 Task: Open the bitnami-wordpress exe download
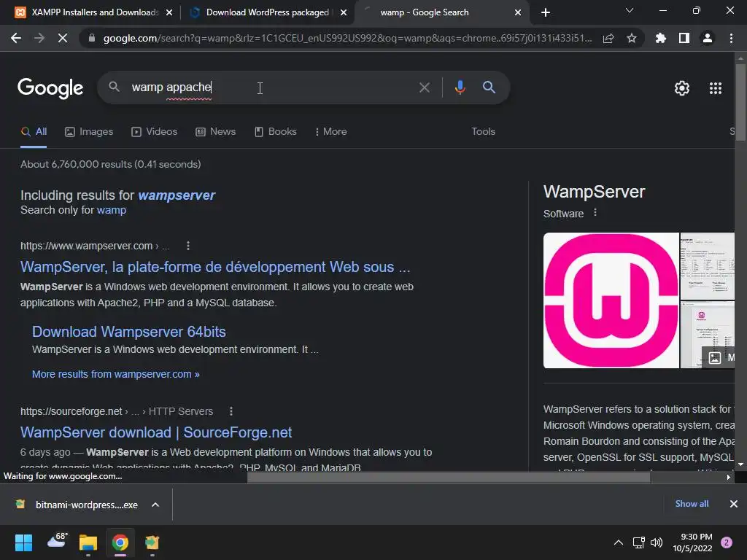(x=79, y=505)
